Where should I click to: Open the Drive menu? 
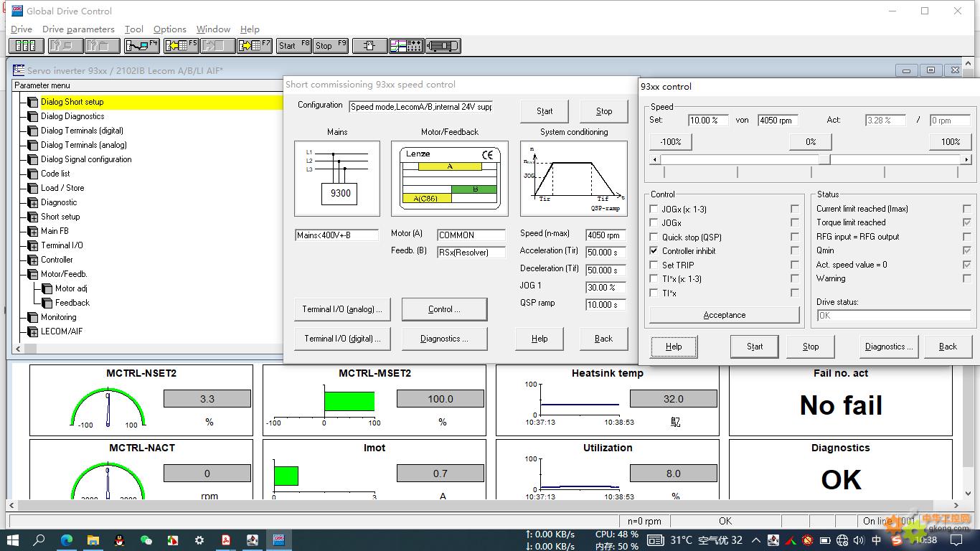pos(22,29)
